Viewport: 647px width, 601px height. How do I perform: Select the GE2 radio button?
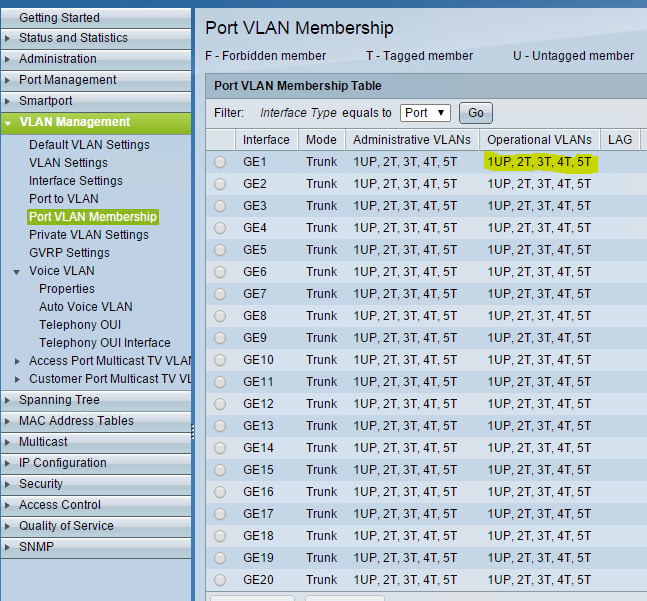coord(220,184)
